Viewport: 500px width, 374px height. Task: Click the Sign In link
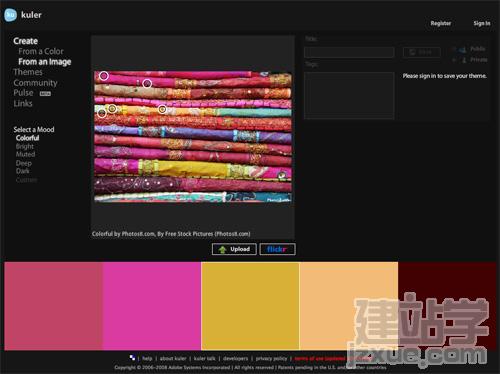coord(482,23)
